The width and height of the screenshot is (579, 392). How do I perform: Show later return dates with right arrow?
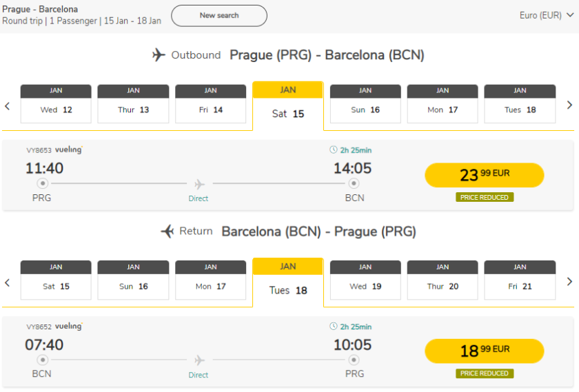click(x=569, y=282)
